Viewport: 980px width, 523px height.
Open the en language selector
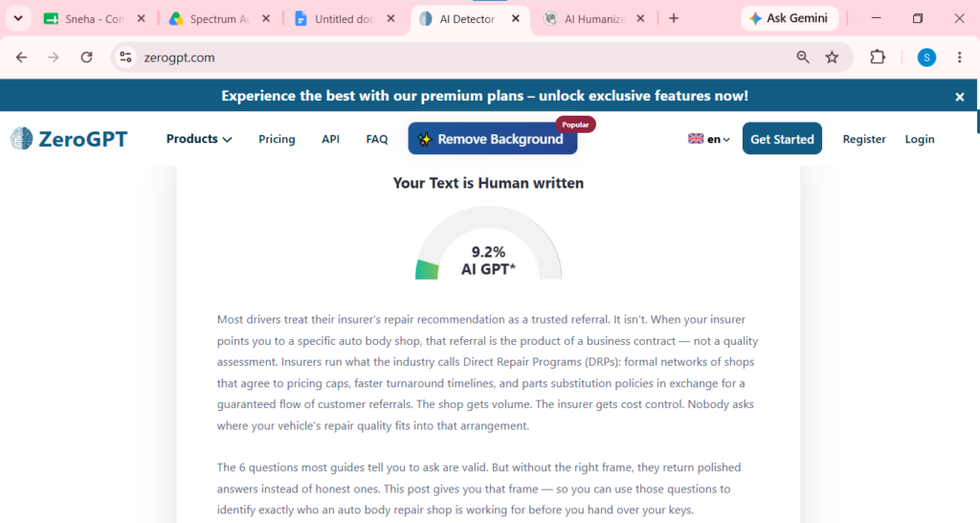click(x=709, y=139)
